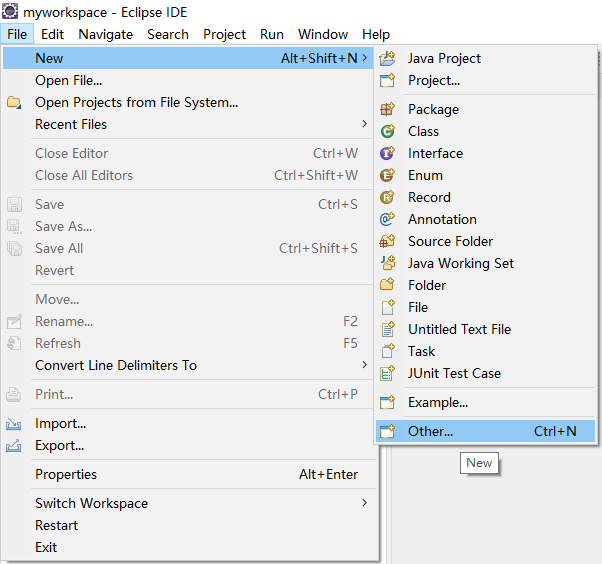Image resolution: width=602 pixels, height=564 pixels.
Task: Choose Export... menu entry
Action: [x=188, y=445]
